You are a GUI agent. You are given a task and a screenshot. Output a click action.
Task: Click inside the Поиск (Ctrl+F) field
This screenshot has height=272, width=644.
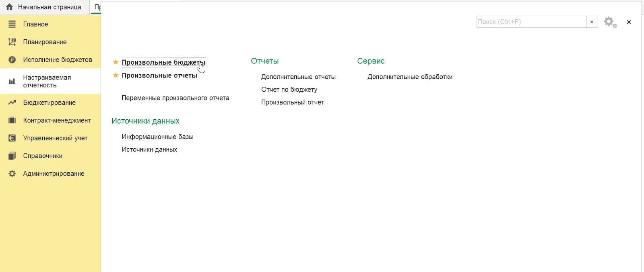point(531,22)
